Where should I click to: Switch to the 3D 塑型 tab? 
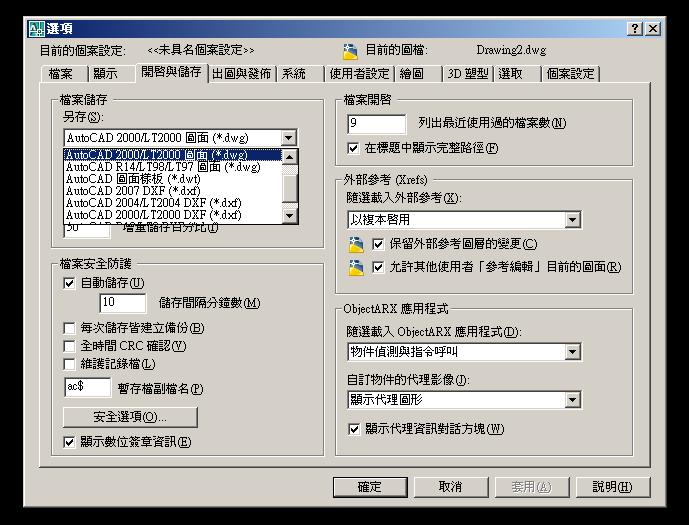coord(468,74)
